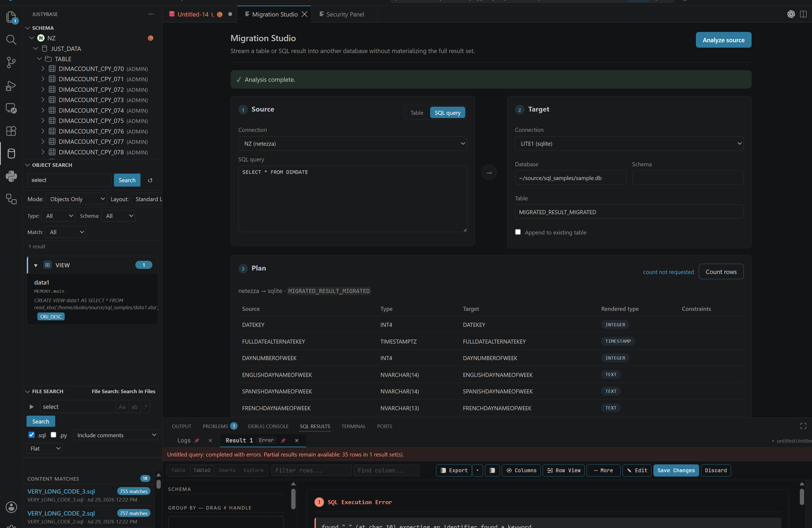Open the database cylinder view icon
Screen dimensions: 812x528
point(11,154)
